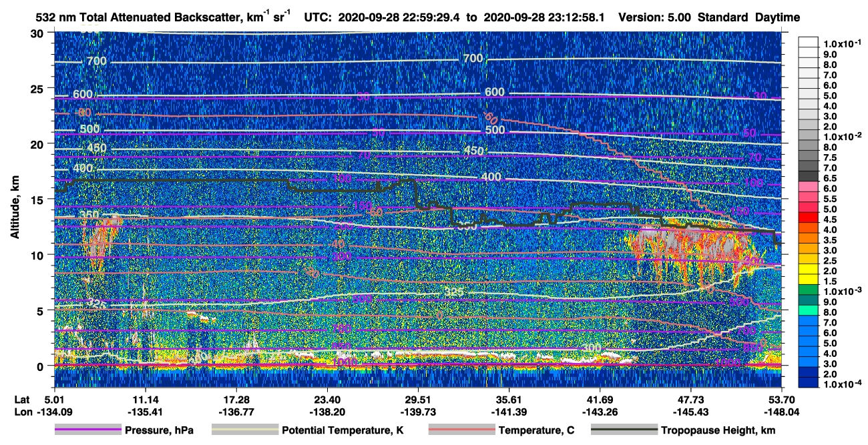Click the Potential Temperature legend line swatch

coord(244,430)
